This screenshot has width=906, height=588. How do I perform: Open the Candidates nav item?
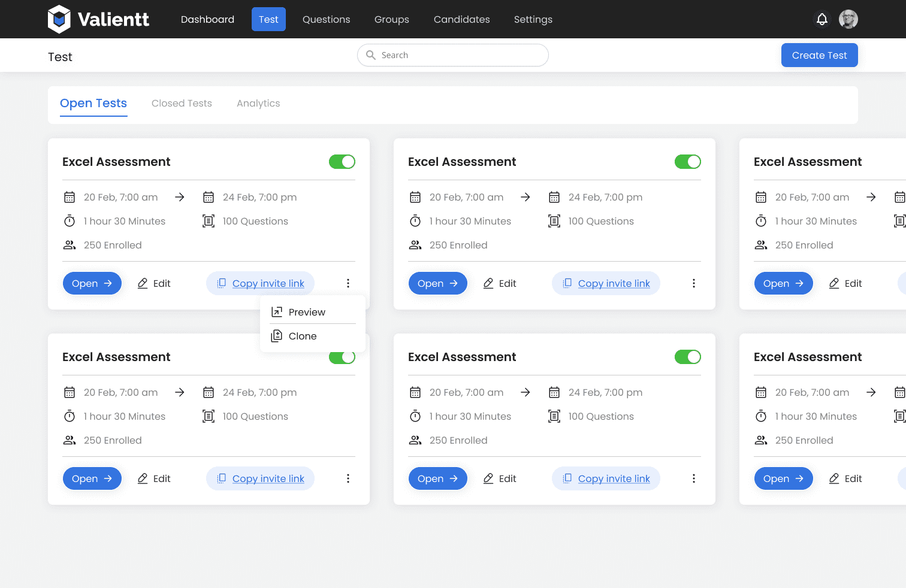pos(462,19)
